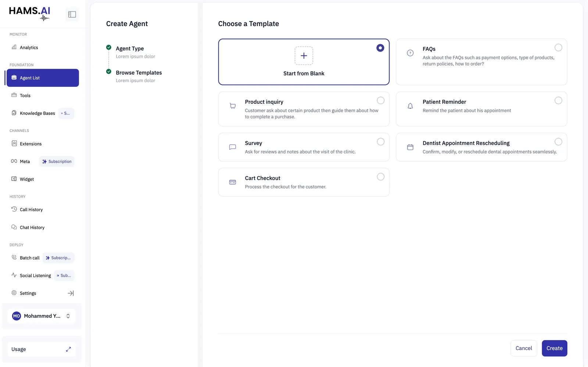Click the Tools briefcase icon
Screen dimensions: 588x367
[x=14, y=95]
